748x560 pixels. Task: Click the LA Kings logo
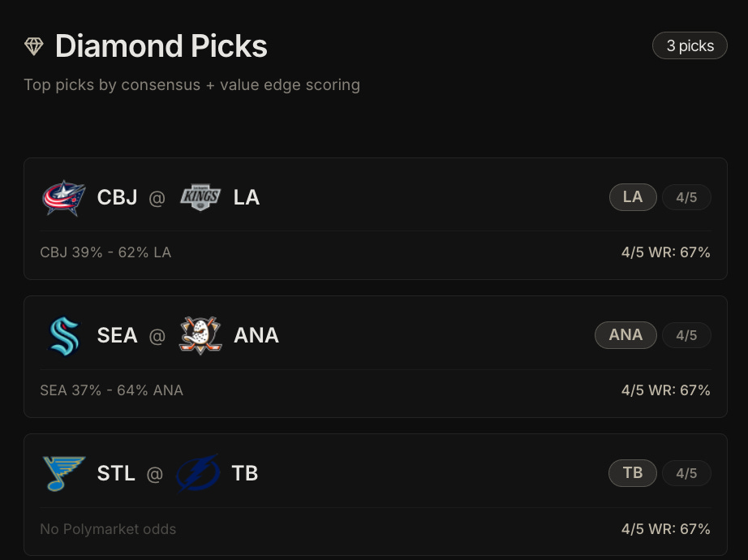(200, 198)
